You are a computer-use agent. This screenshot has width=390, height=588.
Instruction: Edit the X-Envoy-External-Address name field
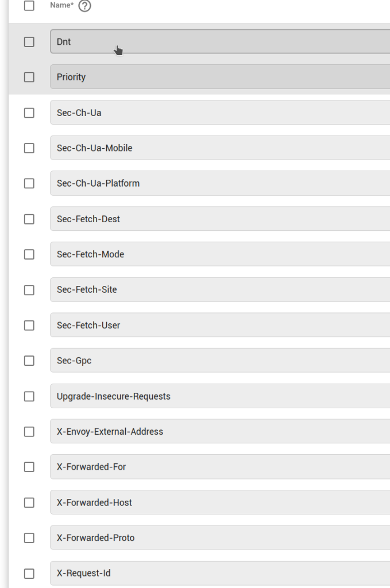click(x=218, y=431)
